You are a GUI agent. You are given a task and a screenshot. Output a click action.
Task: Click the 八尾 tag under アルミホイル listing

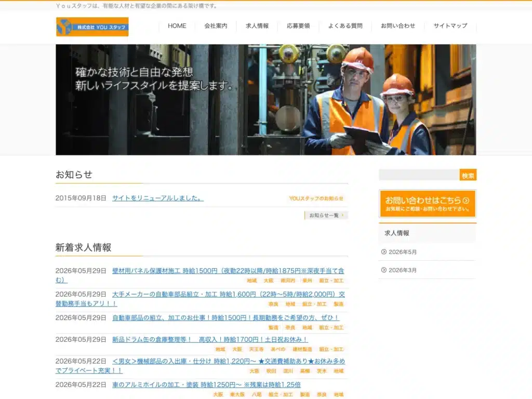[x=257, y=395]
